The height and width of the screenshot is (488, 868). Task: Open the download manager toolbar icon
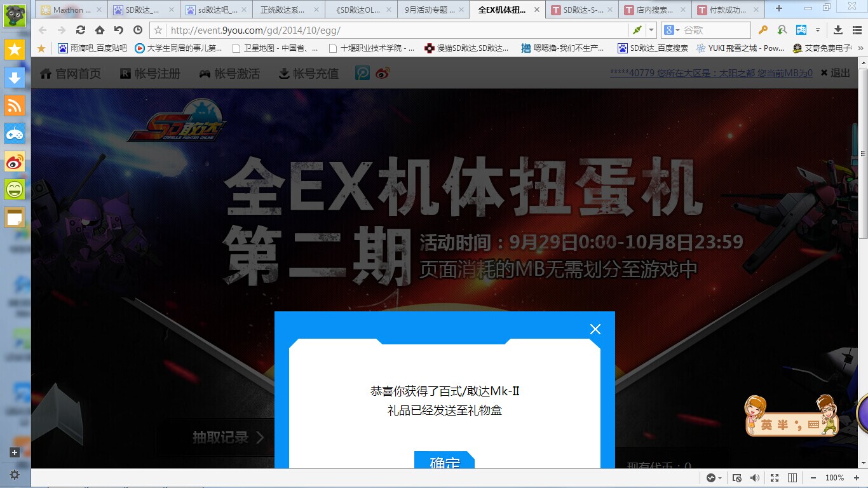click(x=838, y=30)
